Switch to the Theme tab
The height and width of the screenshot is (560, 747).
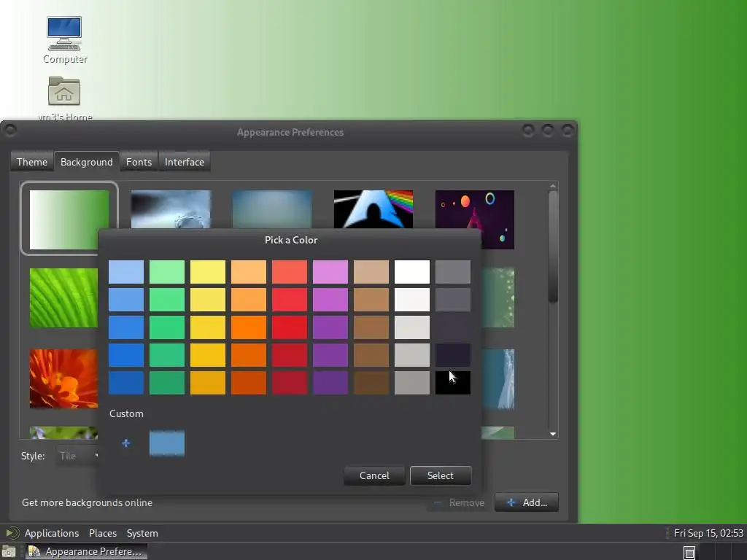[32, 162]
